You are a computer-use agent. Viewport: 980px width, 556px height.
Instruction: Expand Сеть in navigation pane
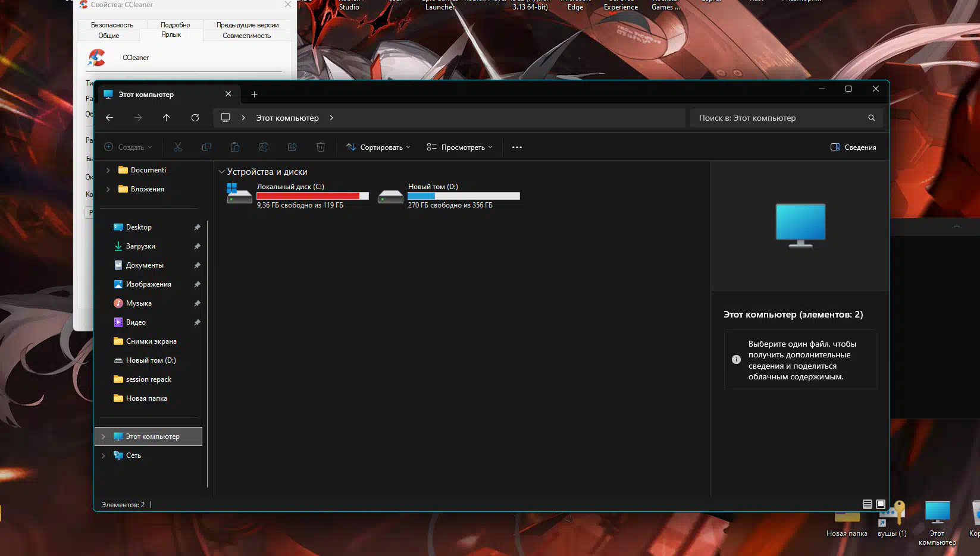(x=103, y=456)
